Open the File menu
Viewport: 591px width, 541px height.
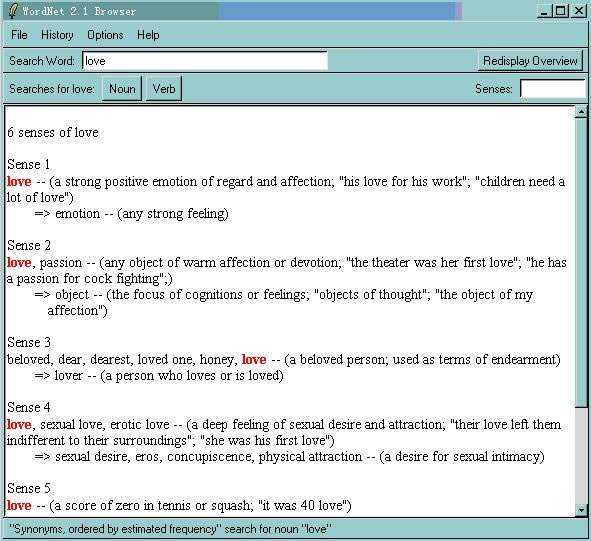tap(19, 35)
